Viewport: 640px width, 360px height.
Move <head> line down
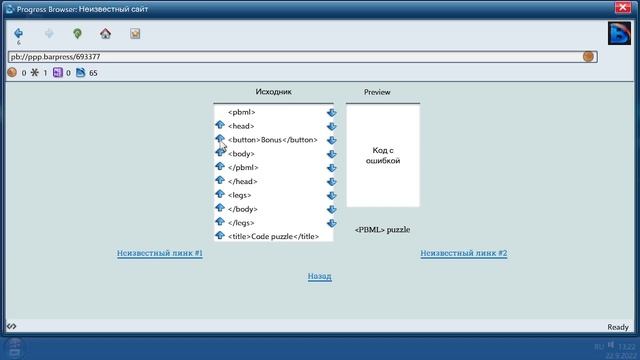[331, 126]
